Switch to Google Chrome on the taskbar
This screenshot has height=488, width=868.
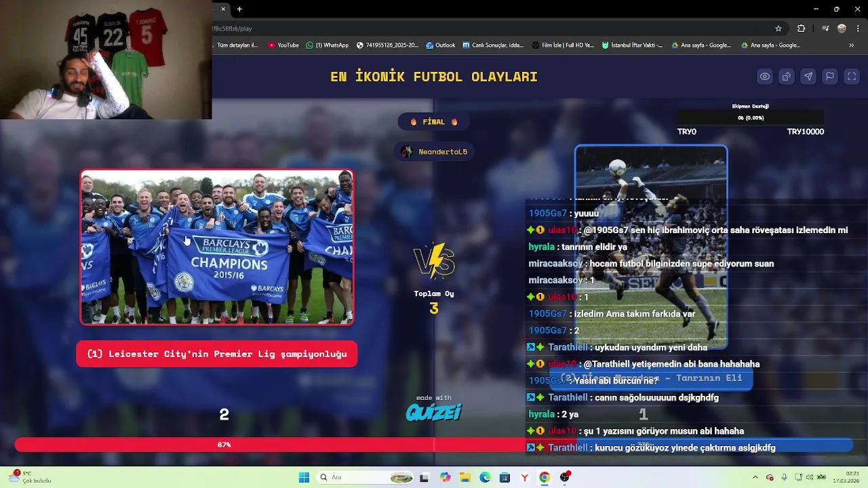[x=544, y=478]
